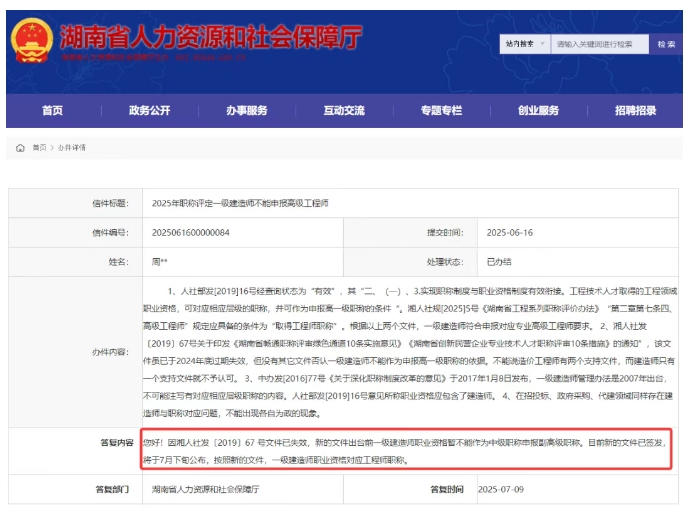
Task: Open 创业服务 from the navigation bar
Action: 538,111
